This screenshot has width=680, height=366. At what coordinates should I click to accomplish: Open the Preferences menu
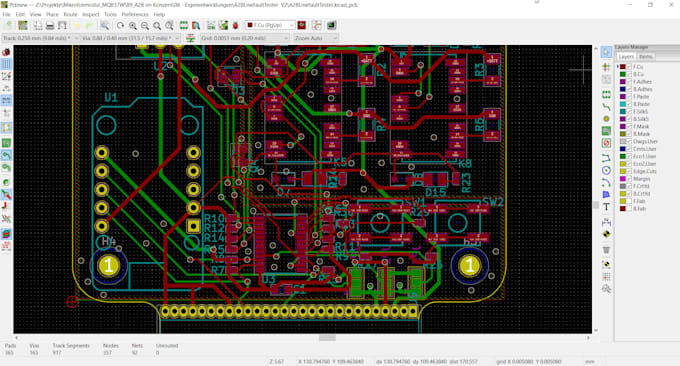(135, 14)
